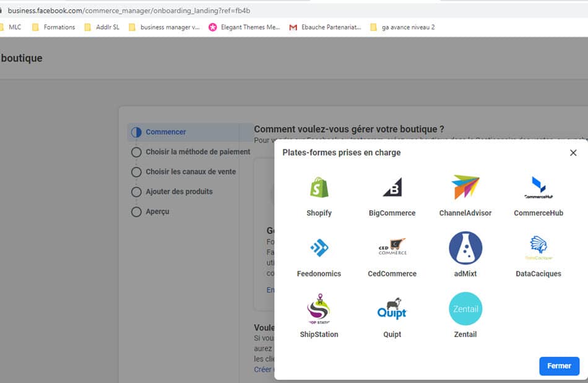The image size is (588, 383).
Task: Go to Ajouter des produits step
Action: (172, 192)
